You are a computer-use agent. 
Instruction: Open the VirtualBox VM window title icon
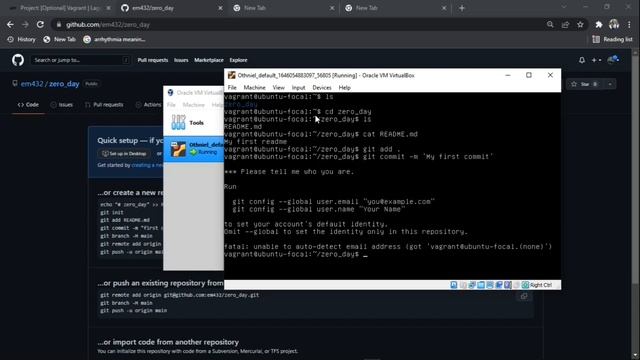click(x=231, y=75)
